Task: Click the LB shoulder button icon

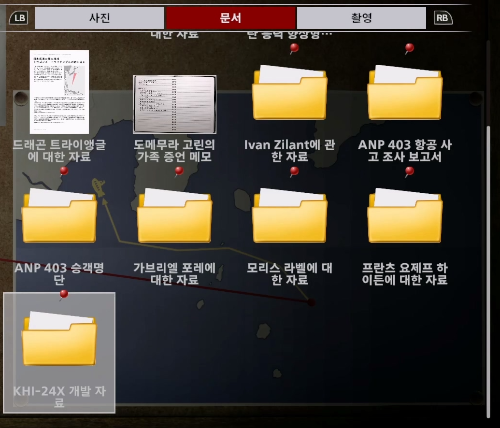Action: [19, 18]
